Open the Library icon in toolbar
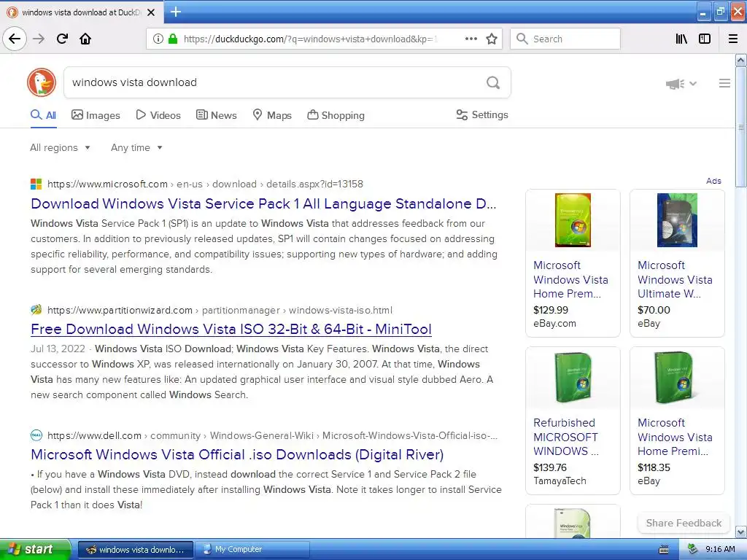Image resolution: width=747 pixels, height=560 pixels. (x=681, y=39)
